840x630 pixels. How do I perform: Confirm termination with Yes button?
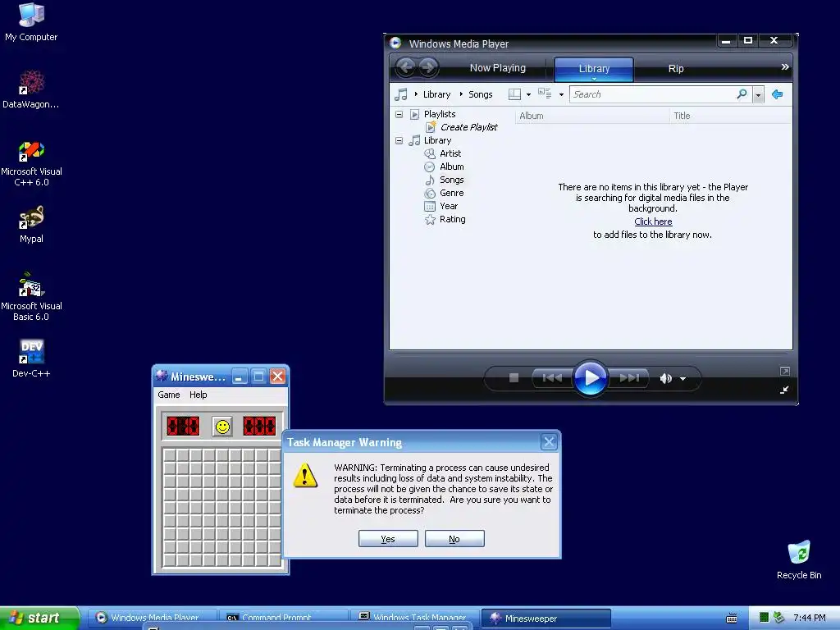pyautogui.click(x=388, y=539)
